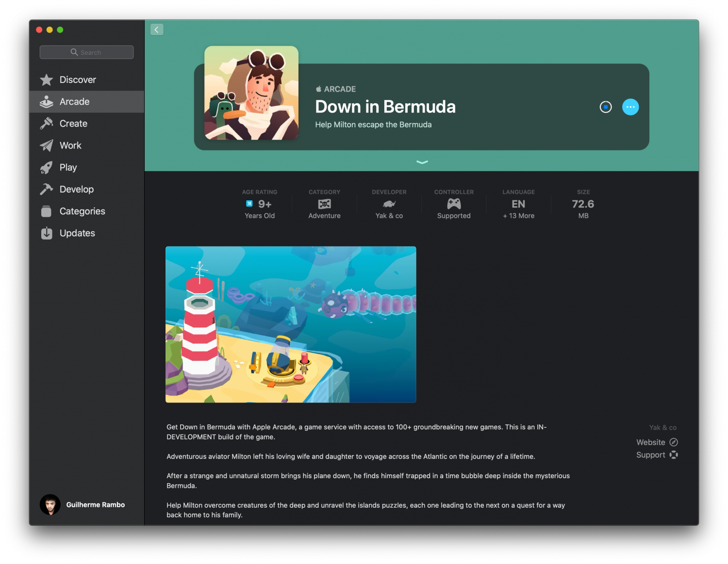Click the controller supported gamepad icon
The width and height of the screenshot is (728, 564).
coord(454,204)
